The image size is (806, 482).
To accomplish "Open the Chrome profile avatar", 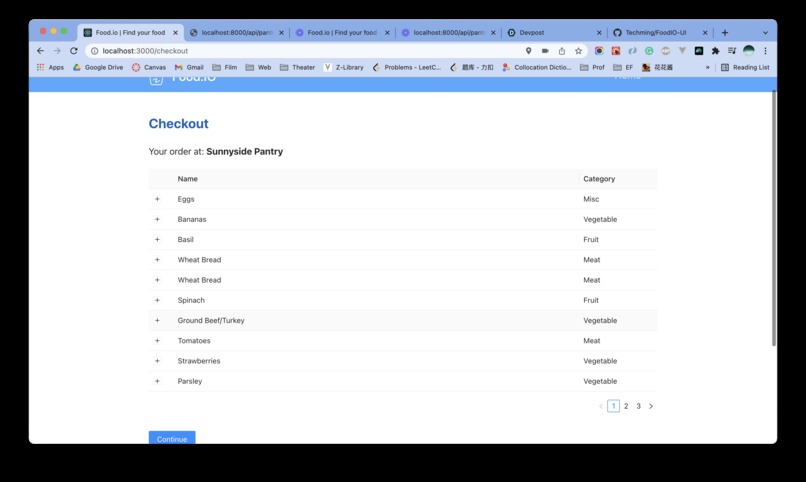I will 749,51.
